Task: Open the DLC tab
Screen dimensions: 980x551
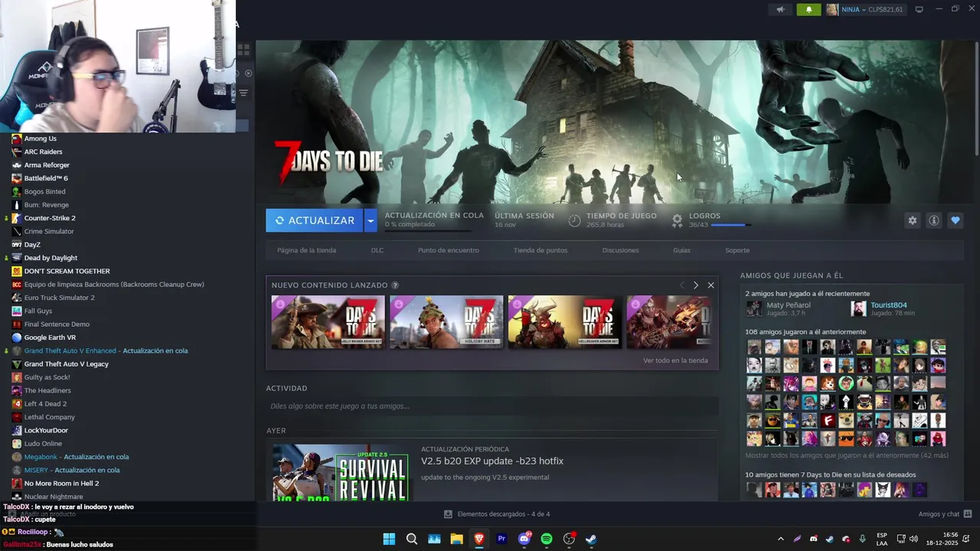Action: (377, 250)
